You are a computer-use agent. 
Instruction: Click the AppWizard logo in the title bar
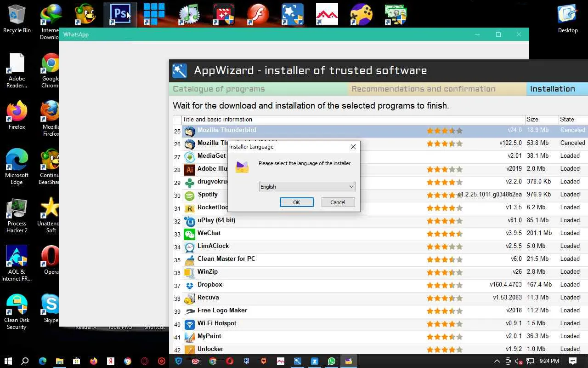pos(180,71)
